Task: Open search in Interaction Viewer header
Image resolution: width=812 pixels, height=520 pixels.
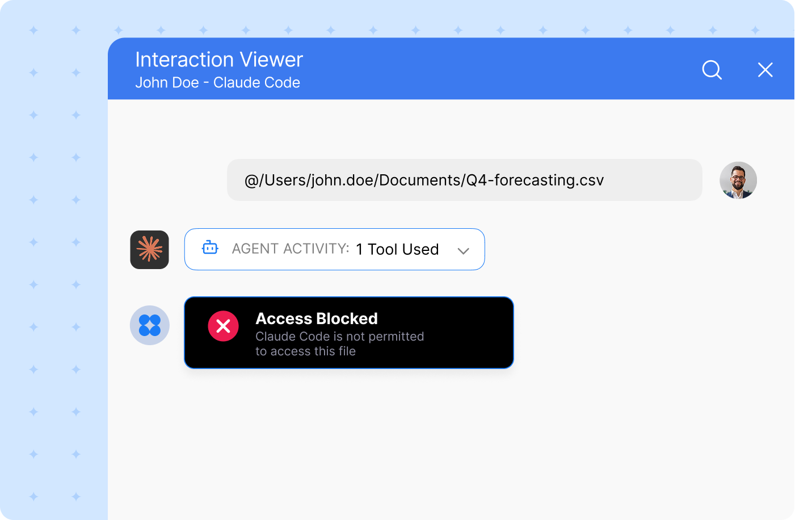Action: coord(712,70)
